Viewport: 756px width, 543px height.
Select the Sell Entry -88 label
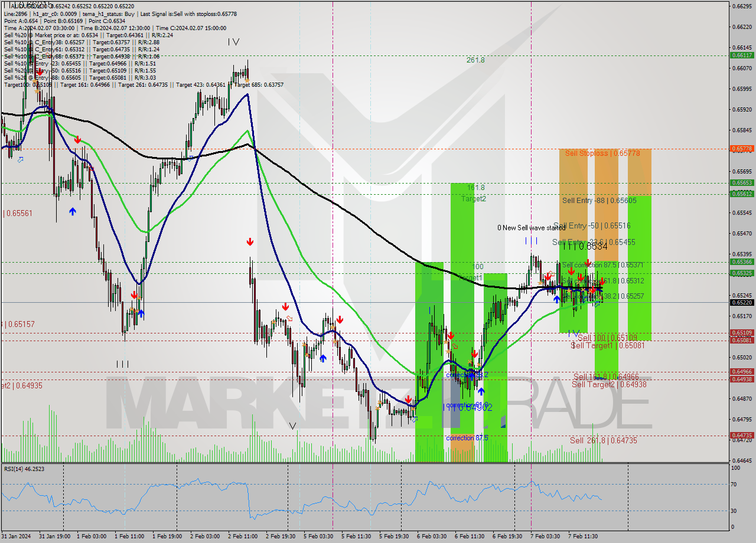pyautogui.click(x=599, y=201)
